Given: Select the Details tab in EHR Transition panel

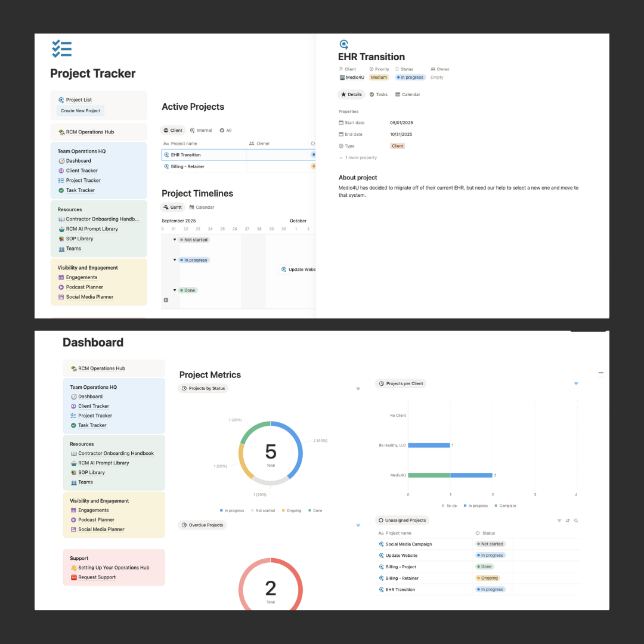Looking at the screenshot, I should click(x=351, y=94).
